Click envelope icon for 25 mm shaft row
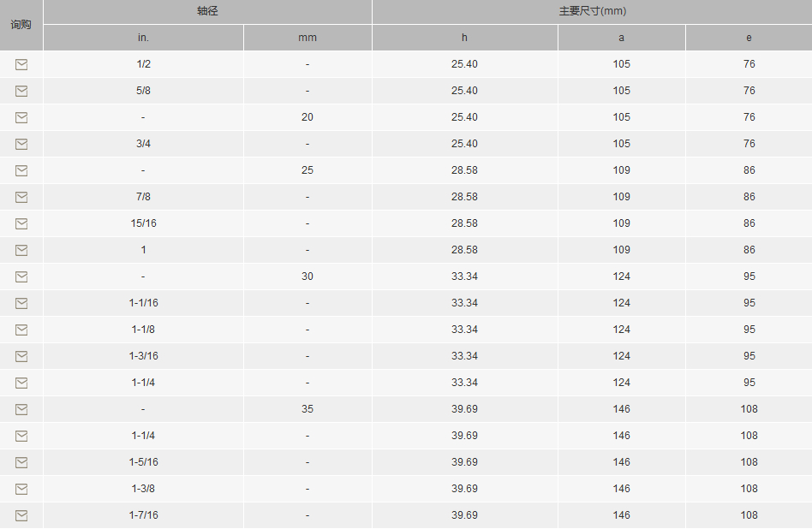 click(x=21, y=170)
